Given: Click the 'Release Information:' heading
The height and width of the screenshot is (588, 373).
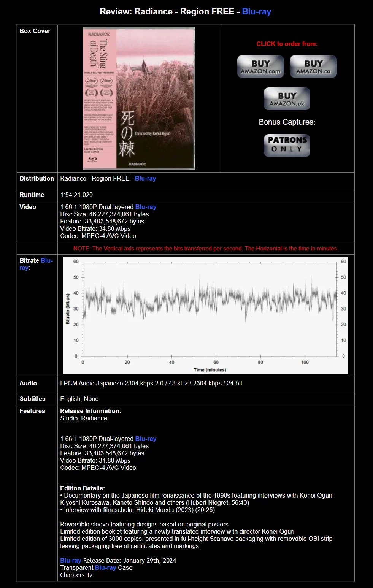Looking at the screenshot, I should pos(90,411).
